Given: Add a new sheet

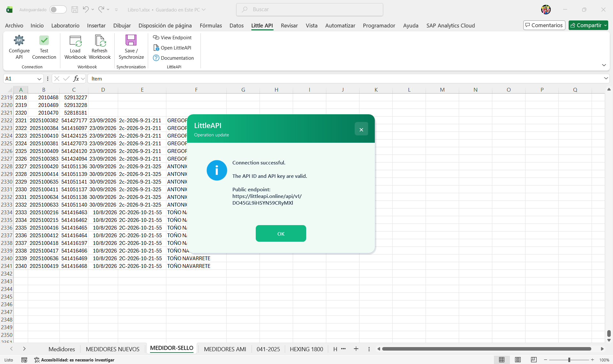Looking at the screenshot, I should (356, 349).
